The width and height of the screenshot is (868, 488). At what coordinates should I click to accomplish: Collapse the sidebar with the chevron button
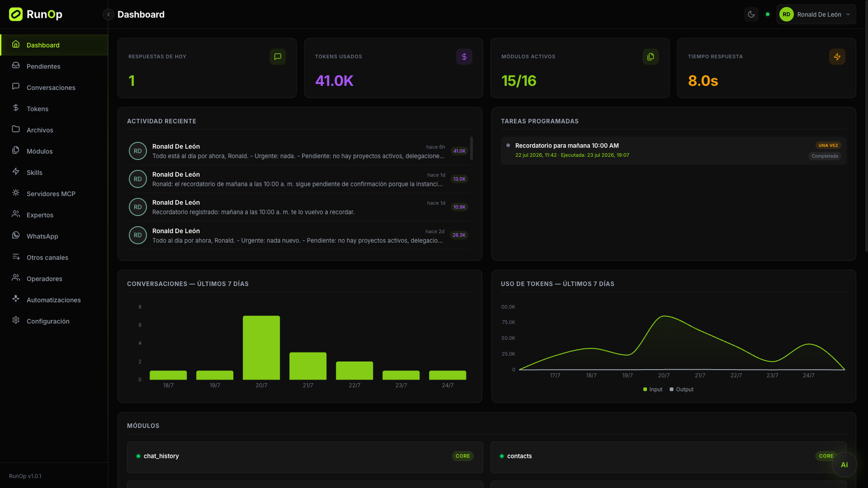point(108,15)
